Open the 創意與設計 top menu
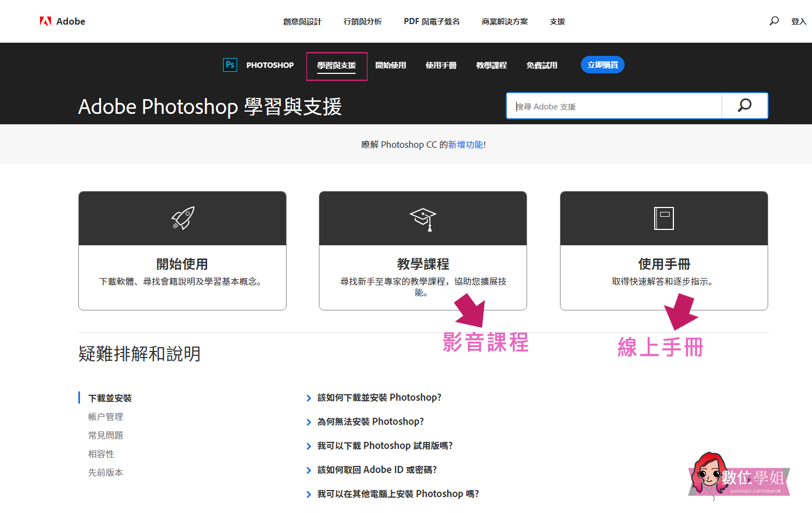This screenshot has height=513, width=812. click(302, 22)
